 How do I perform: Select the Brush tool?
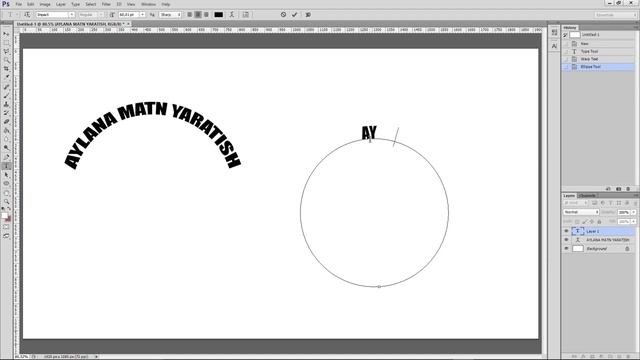6,96
